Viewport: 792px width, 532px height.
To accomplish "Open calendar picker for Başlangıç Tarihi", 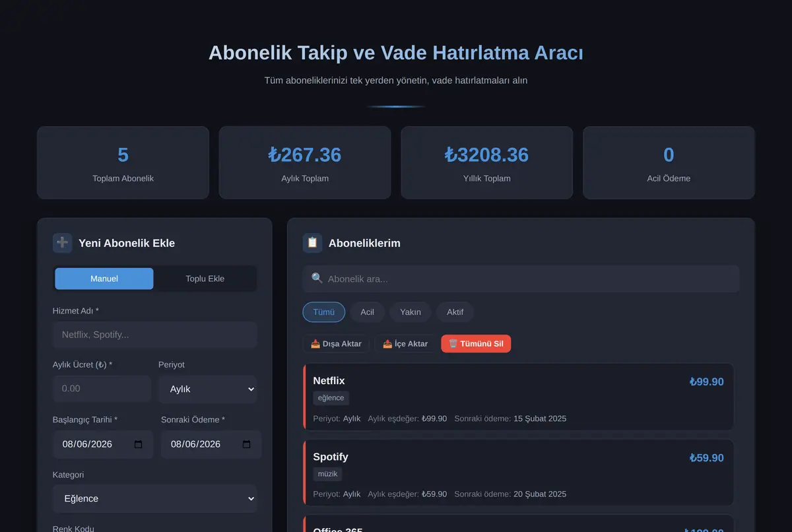I will (138, 444).
